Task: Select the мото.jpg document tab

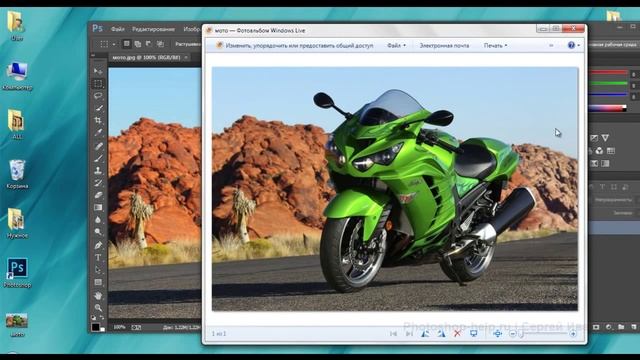Action: (x=146, y=58)
